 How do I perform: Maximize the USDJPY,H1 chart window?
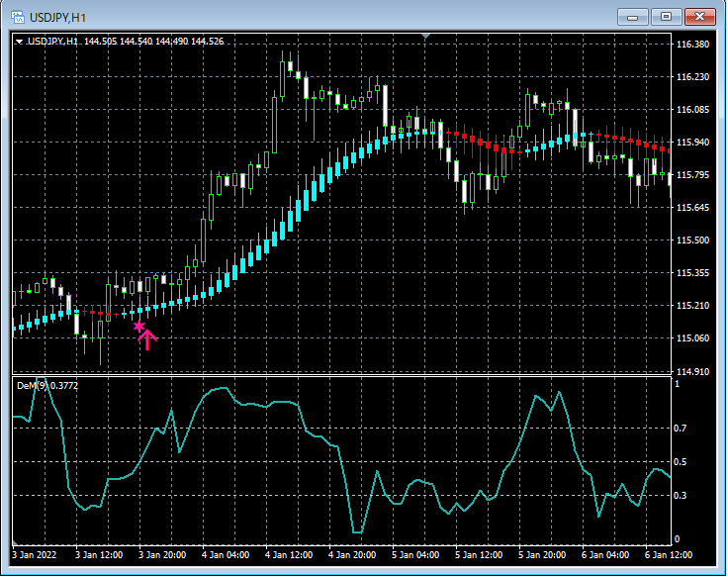tap(666, 17)
